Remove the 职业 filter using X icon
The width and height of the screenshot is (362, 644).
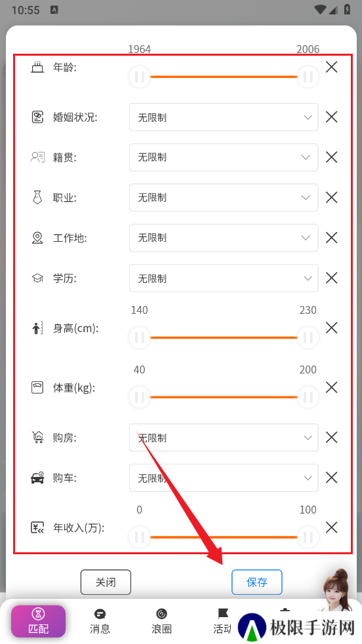click(x=331, y=198)
